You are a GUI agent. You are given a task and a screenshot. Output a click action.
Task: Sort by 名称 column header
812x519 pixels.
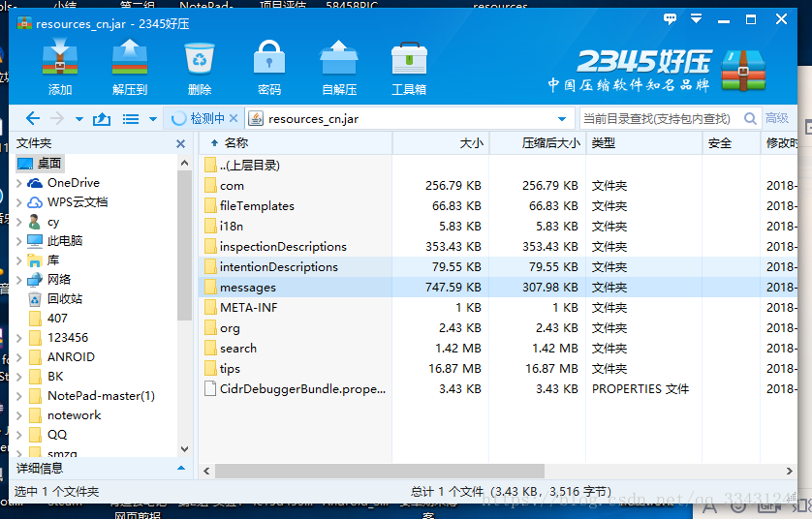(x=296, y=143)
